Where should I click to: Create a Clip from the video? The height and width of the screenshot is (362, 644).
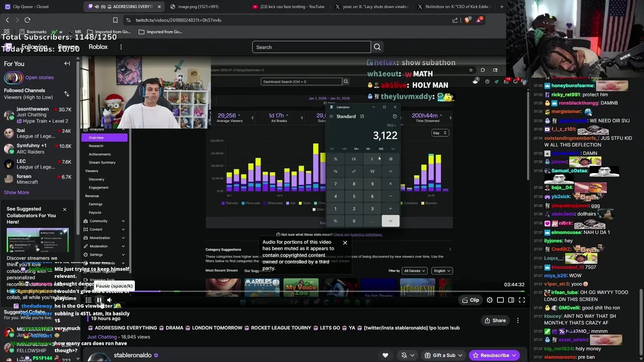tap(470, 300)
